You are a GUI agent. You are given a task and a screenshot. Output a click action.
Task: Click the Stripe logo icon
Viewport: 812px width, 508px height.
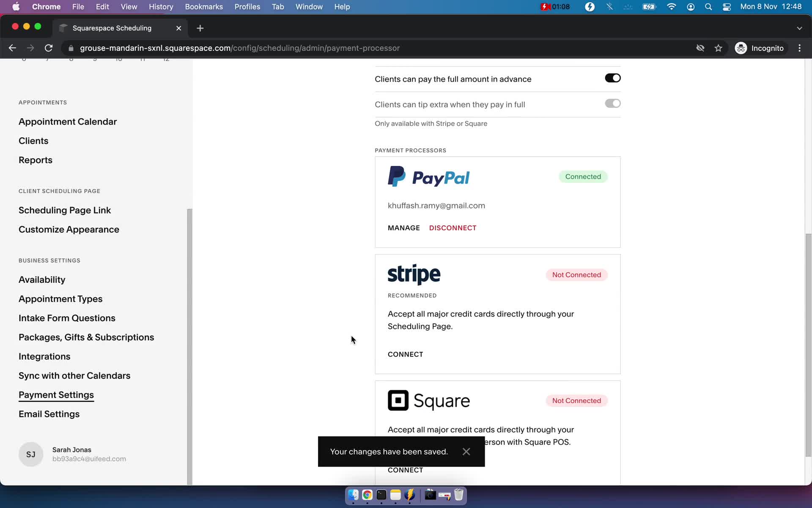(414, 274)
